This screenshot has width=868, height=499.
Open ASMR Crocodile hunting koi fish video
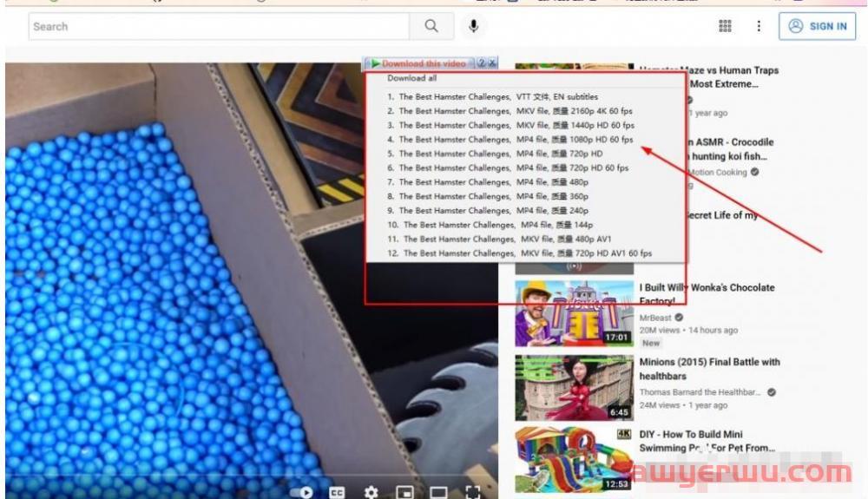tap(730, 148)
